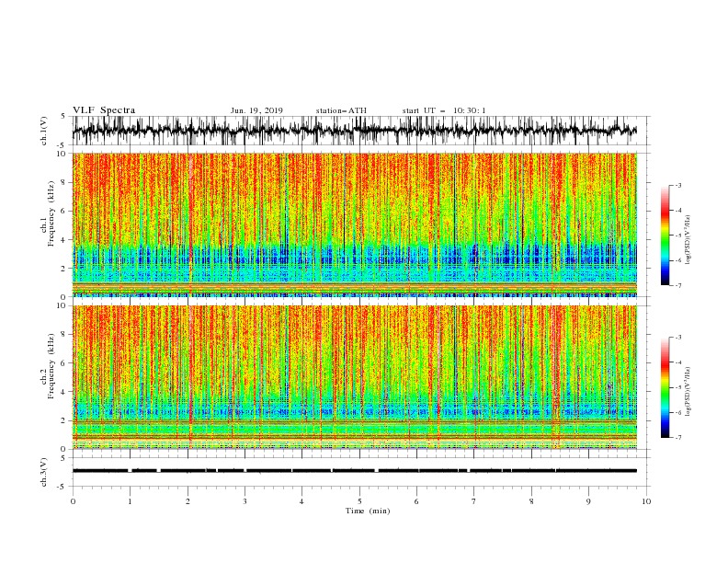Screen dimensions: 728x563
Task: Click the "station=ATH" label
Action: pyautogui.click(x=341, y=110)
